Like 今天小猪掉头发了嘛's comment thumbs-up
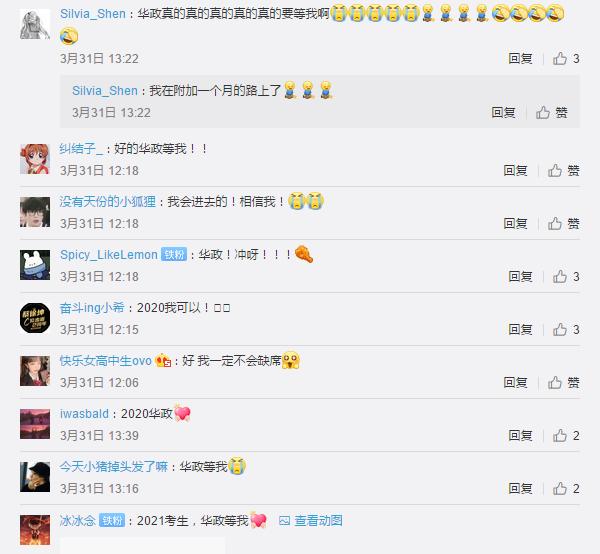The height and width of the screenshot is (554, 600). coord(559,489)
